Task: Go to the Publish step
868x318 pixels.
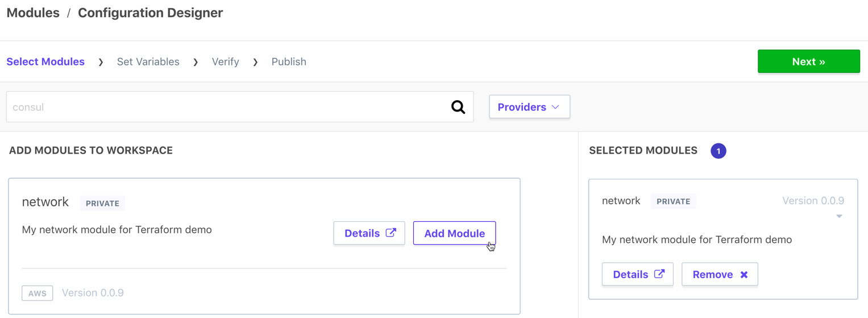Action: click(289, 61)
